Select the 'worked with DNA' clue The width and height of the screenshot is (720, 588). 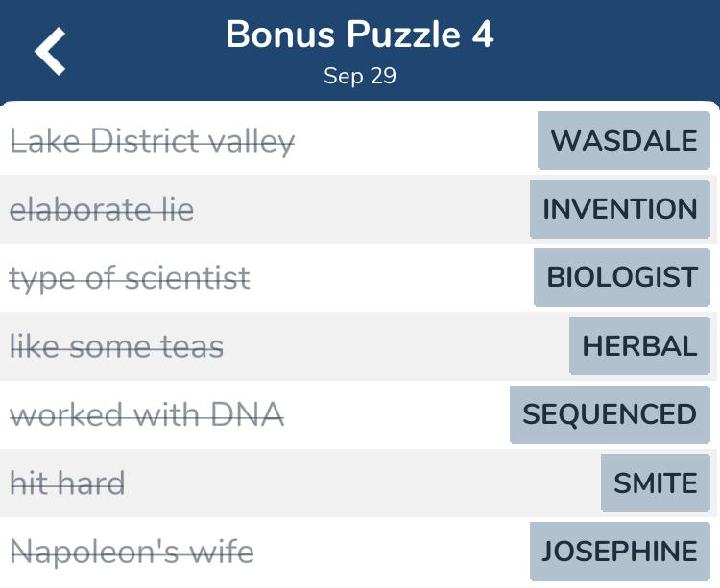click(x=146, y=414)
